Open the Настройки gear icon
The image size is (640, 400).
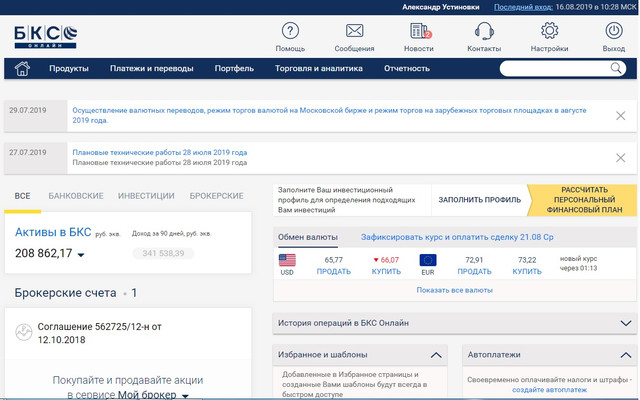click(549, 31)
